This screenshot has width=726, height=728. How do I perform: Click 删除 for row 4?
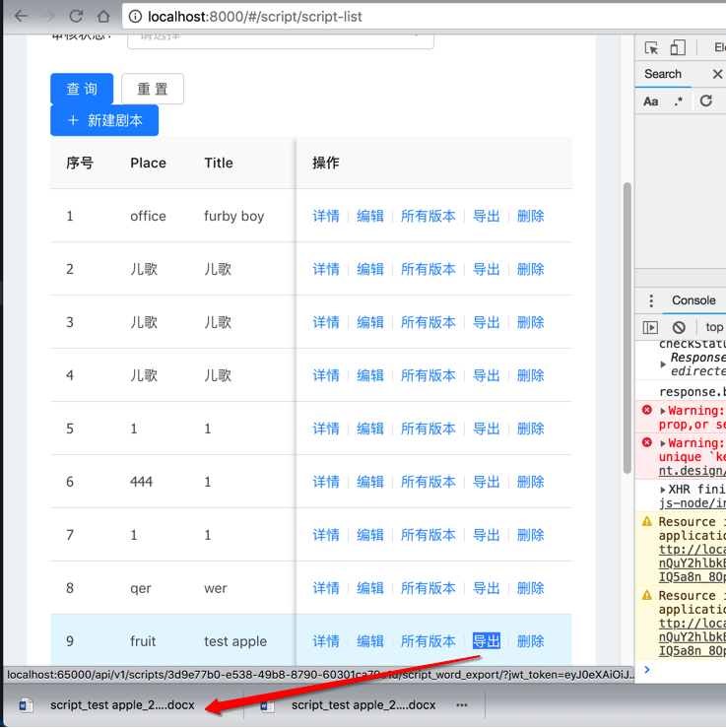(530, 375)
